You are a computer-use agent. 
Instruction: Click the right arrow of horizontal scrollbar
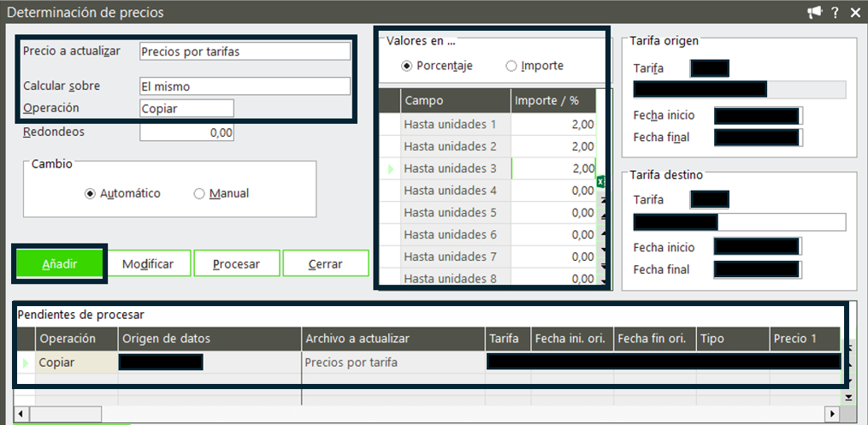tap(832, 413)
